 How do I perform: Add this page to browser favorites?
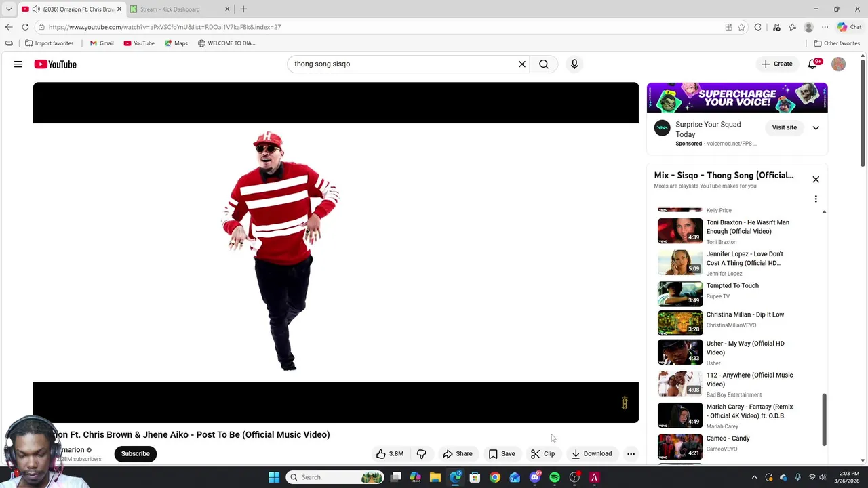coord(741,27)
